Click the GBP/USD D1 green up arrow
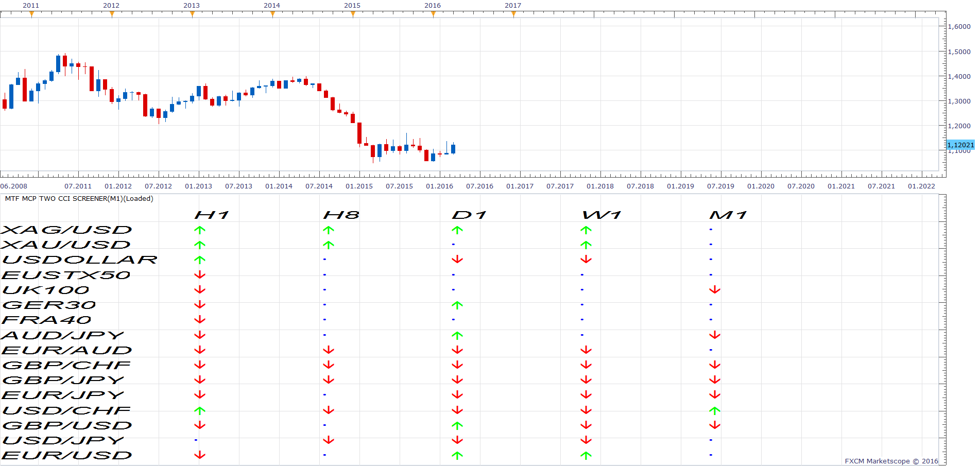980x466 pixels. (457, 425)
